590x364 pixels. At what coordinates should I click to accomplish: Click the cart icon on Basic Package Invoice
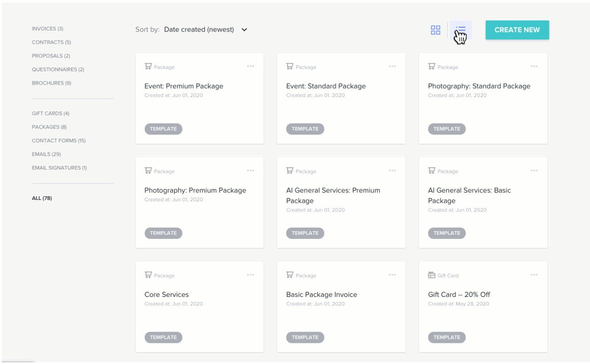[x=289, y=275]
